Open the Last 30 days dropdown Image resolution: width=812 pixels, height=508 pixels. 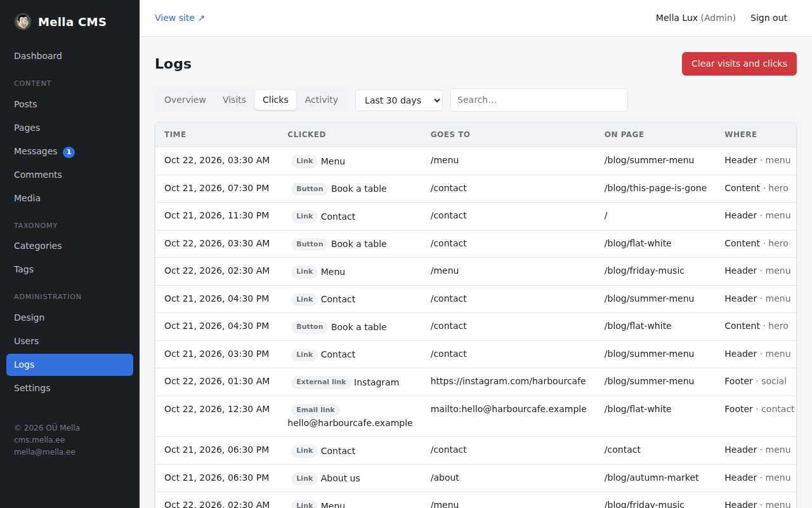[x=399, y=100]
